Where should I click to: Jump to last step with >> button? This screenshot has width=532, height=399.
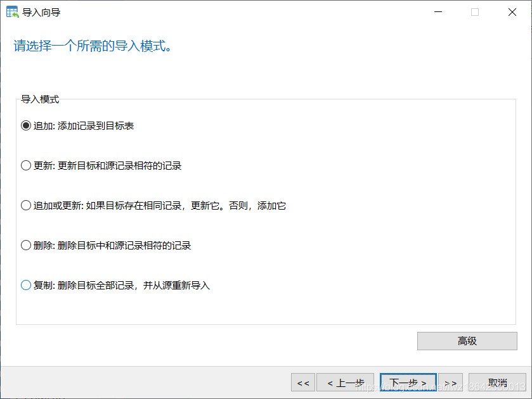450,383
